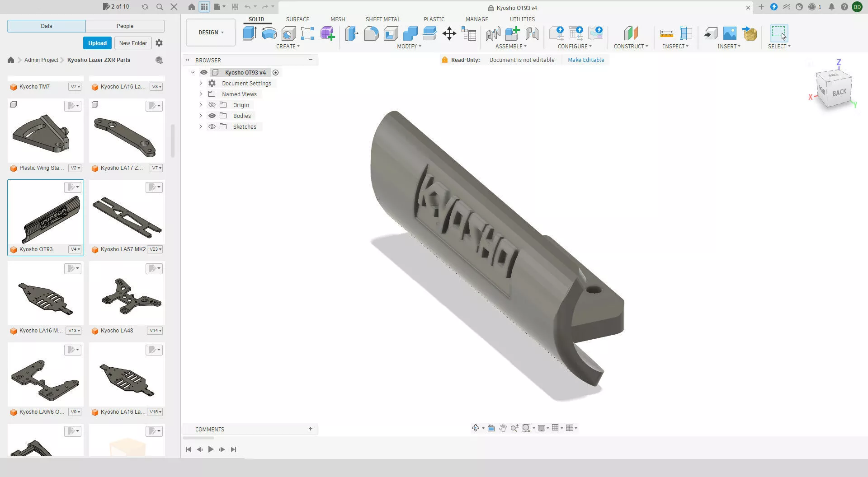
Task: Search in the data panel
Action: tap(160, 7)
